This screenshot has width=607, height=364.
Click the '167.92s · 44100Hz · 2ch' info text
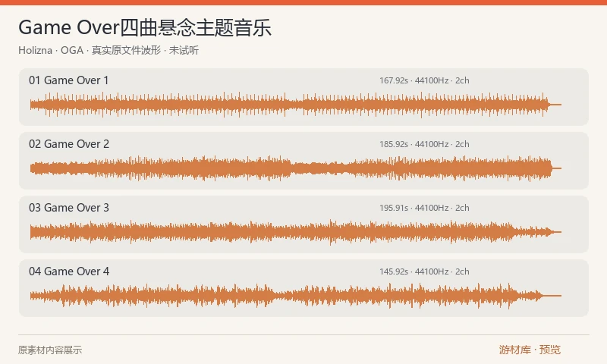pyautogui.click(x=424, y=80)
